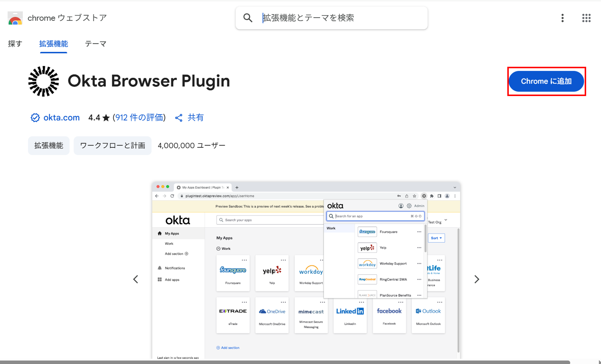Image resolution: width=601 pixels, height=364 pixels.
Task: Open the 912 件の評価 reviews link
Action: (x=139, y=118)
